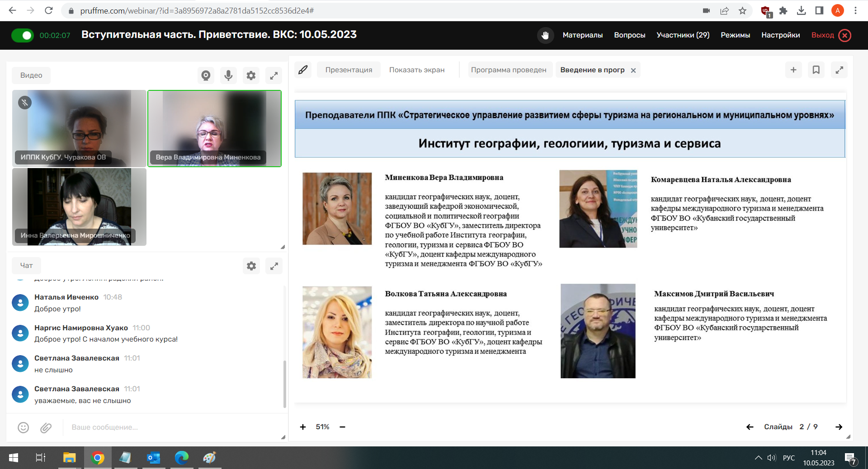This screenshot has width=868, height=469.
Task: Open video settings gear
Action: [x=251, y=75]
